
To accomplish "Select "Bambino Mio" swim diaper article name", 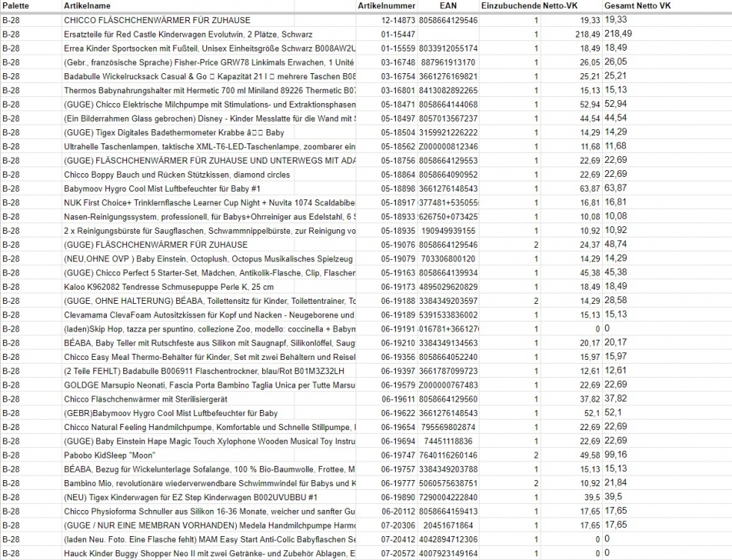I will click(x=210, y=482).
